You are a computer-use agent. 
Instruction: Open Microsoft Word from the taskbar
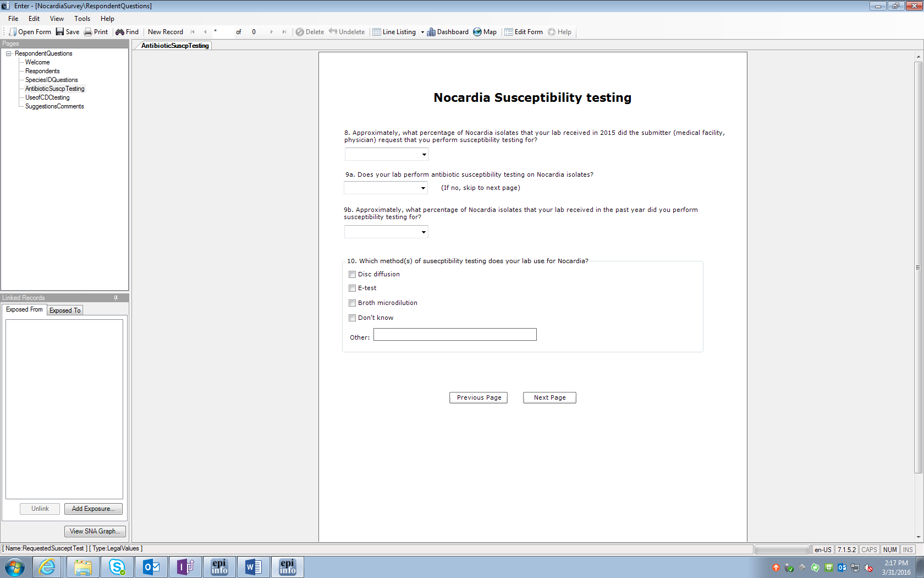(x=253, y=567)
